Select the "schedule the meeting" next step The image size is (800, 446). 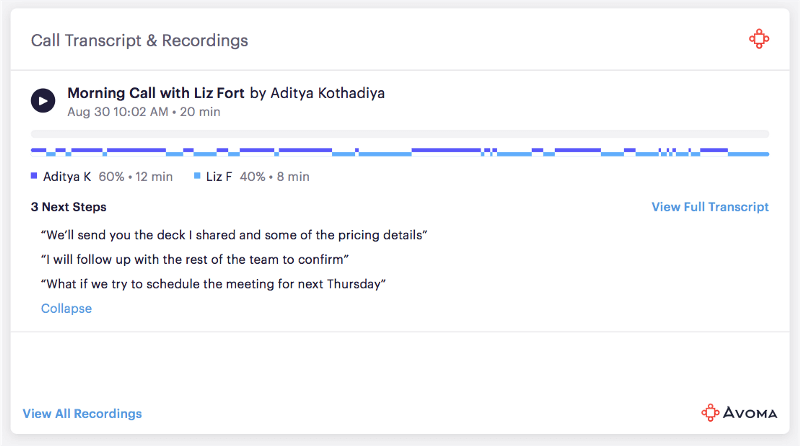[x=213, y=284]
